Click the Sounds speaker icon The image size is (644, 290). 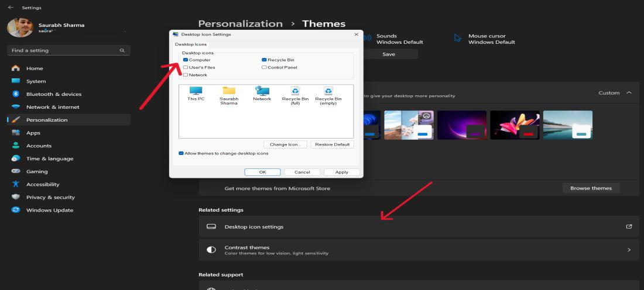368,38
